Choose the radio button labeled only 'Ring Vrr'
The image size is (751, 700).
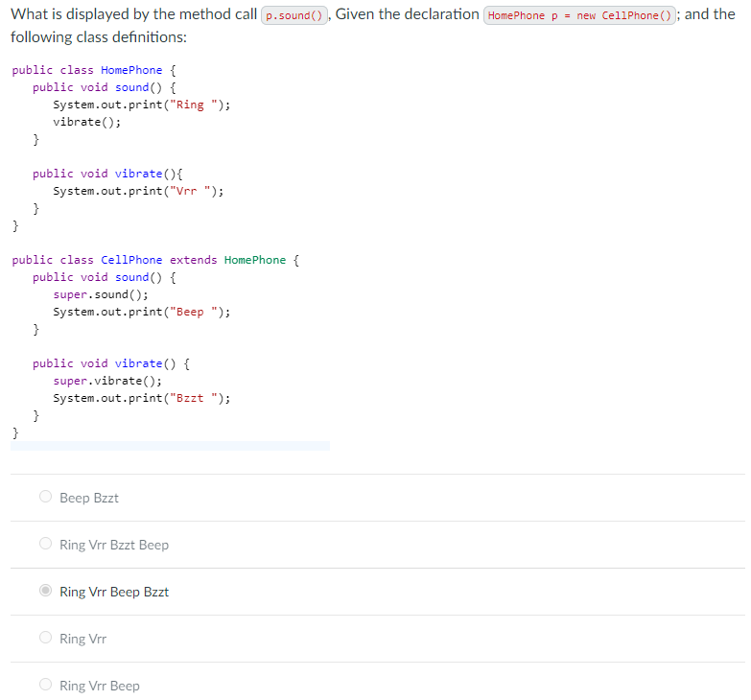[45, 638]
